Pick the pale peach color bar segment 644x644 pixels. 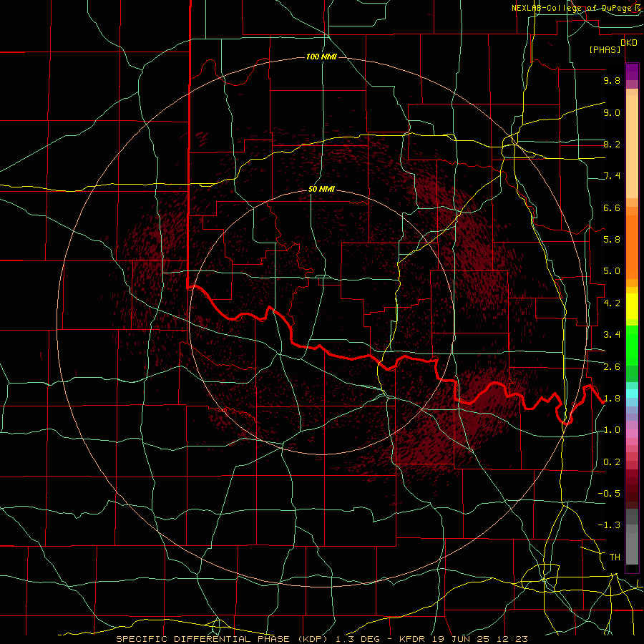click(x=632, y=147)
